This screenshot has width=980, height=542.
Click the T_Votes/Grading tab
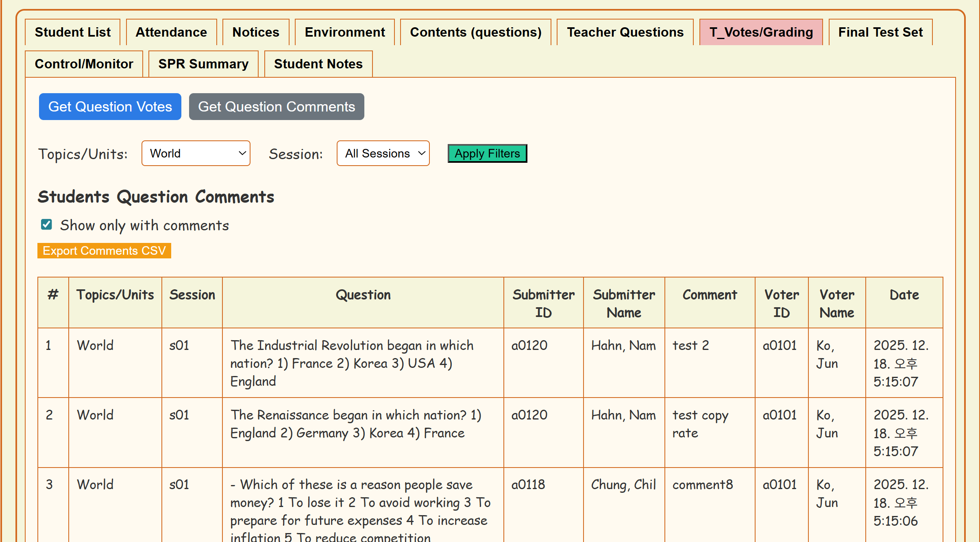tap(761, 32)
